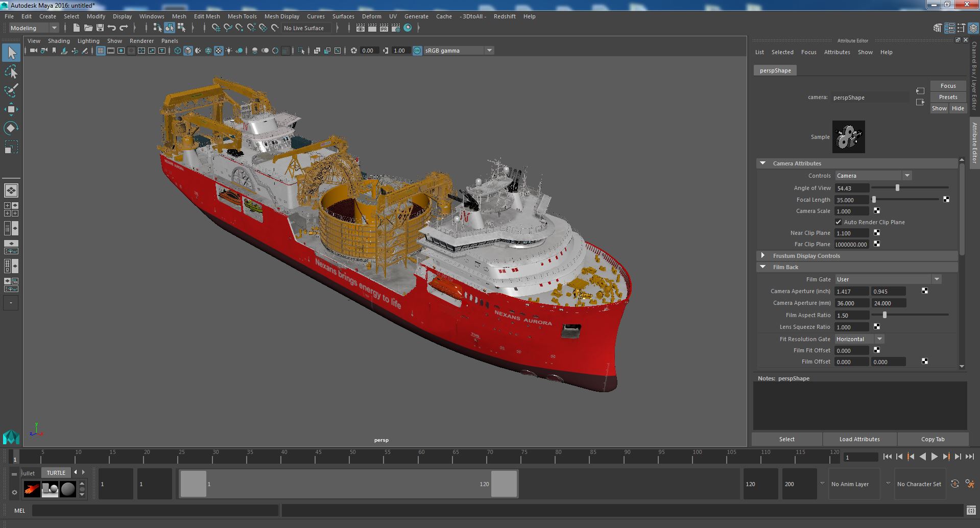Switch to four-view panel layout
Image resolution: width=980 pixels, height=528 pixels.
(11, 209)
